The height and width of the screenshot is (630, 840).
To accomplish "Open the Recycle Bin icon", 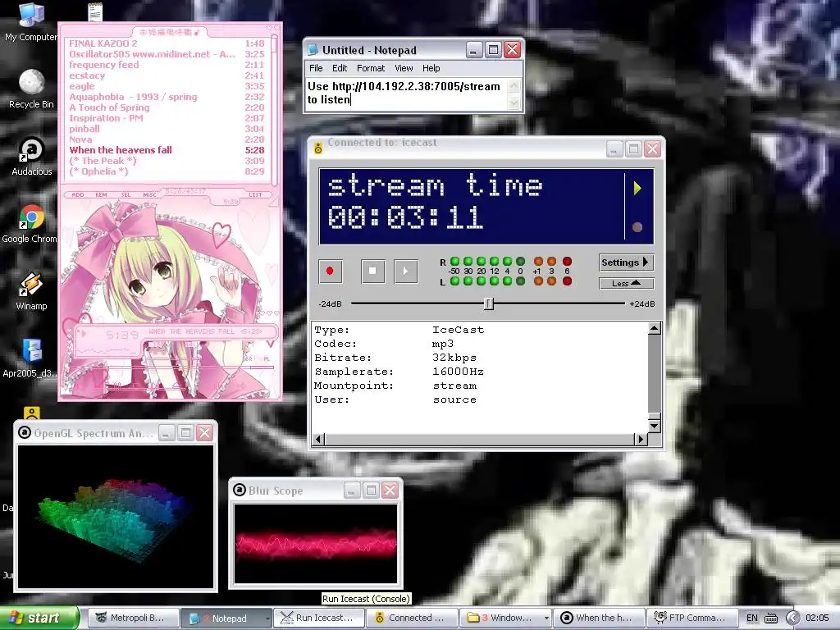I will click(x=31, y=89).
